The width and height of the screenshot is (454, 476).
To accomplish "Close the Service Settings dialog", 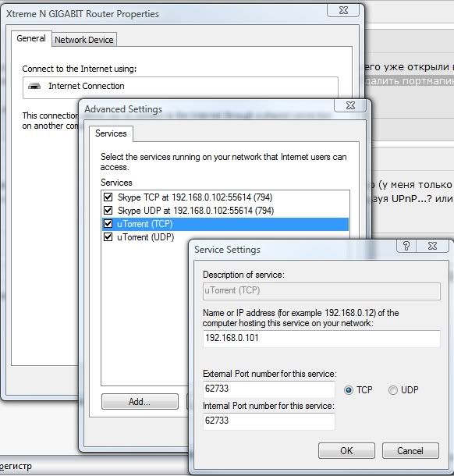I will [432, 246].
